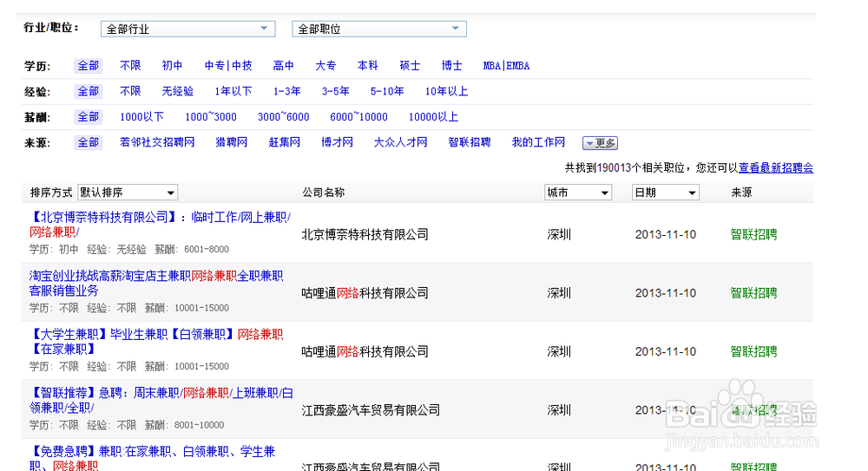Open the 全部行业 industry dropdown

[x=187, y=29]
